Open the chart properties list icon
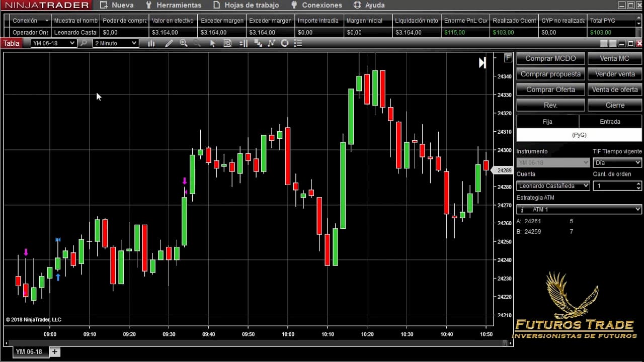Screen dimensions: 644x362 click(x=298, y=43)
